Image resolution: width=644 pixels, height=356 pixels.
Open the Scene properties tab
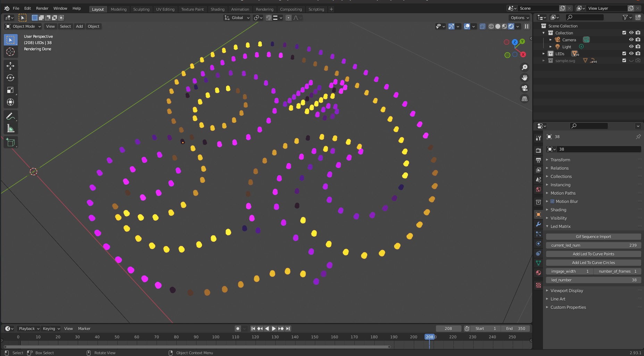tap(538, 180)
